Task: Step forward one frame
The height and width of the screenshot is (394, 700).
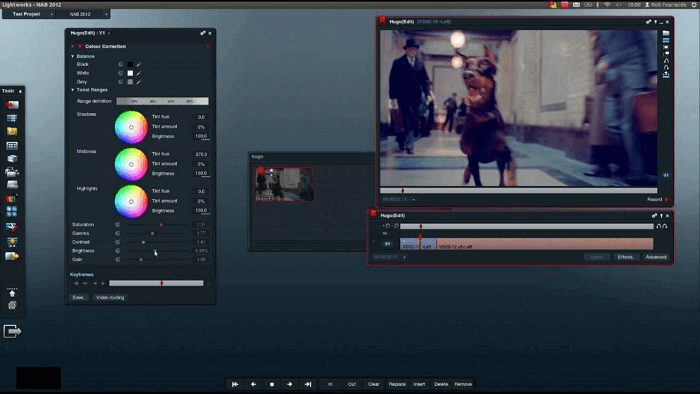Action: 289,384
